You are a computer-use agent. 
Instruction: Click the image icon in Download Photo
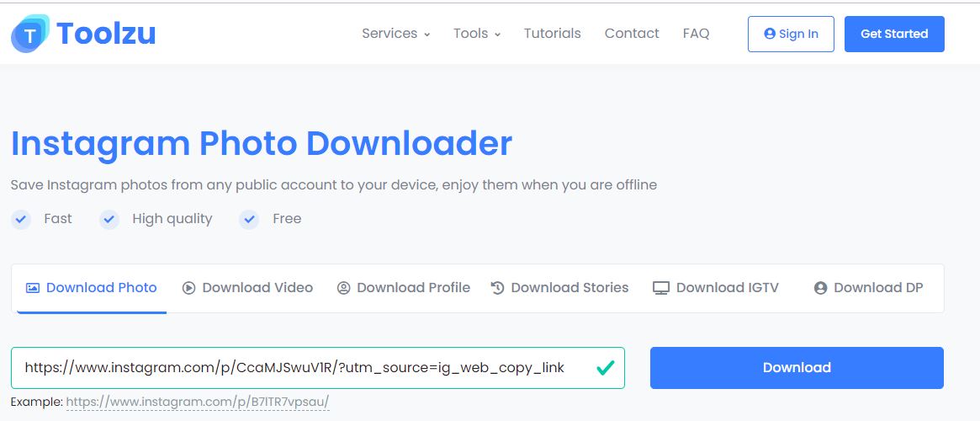(x=33, y=288)
